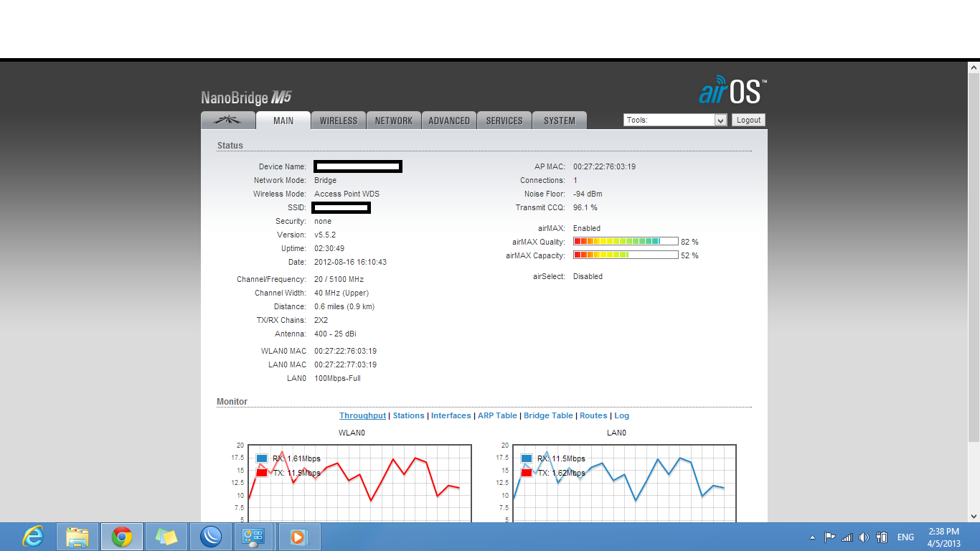Open the Stations monitor link

coord(408,415)
